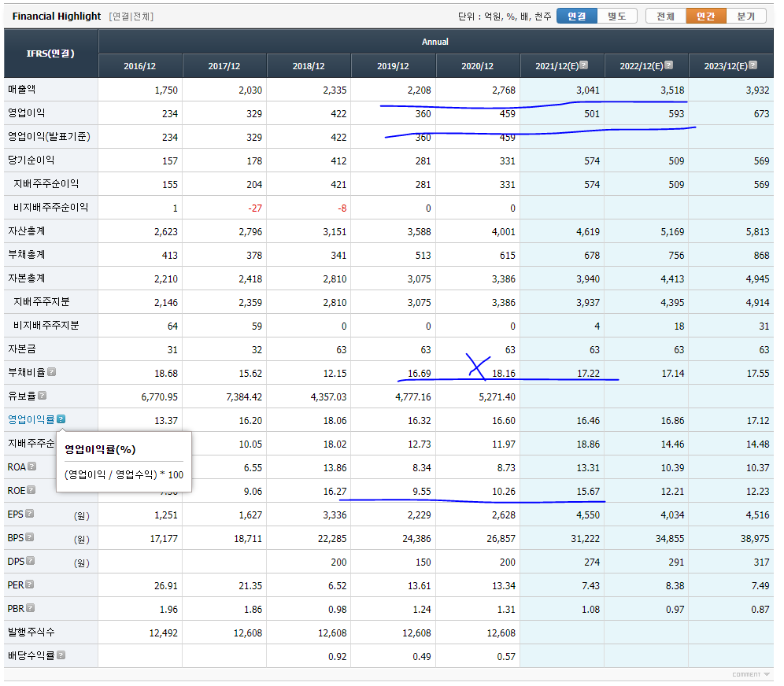The height and width of the screenshot is (686, 784).
Task: Switch to the 별도 (separate) tab
Action: click(x=617, y=16)
